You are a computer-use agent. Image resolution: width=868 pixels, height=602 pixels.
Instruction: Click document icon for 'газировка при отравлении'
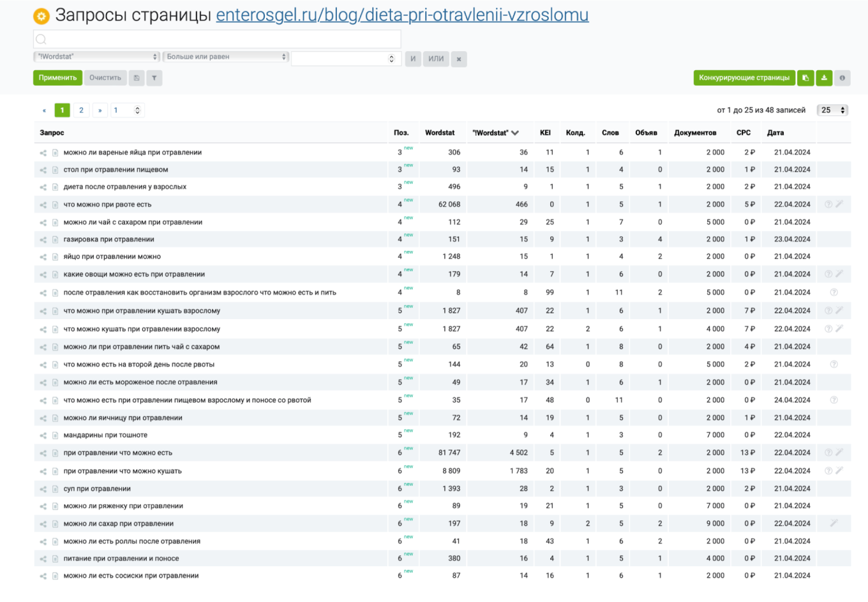click(x=56, y=239)
